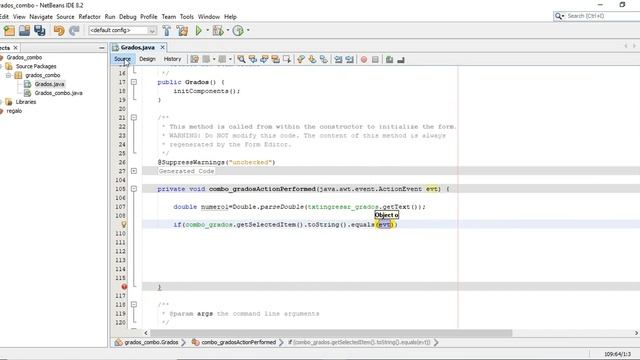Expand Generated Code fold at line 27

tap(134, 171)
